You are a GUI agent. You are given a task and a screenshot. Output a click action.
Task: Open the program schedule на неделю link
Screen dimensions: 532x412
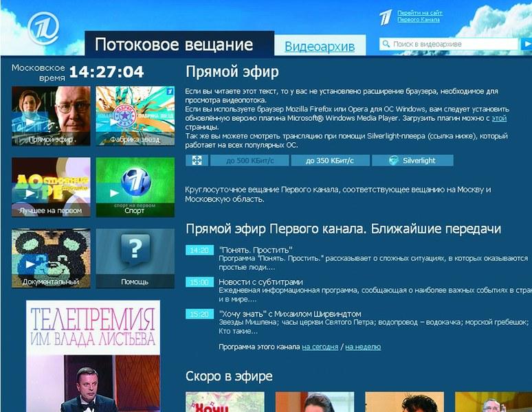coord(363,347)
